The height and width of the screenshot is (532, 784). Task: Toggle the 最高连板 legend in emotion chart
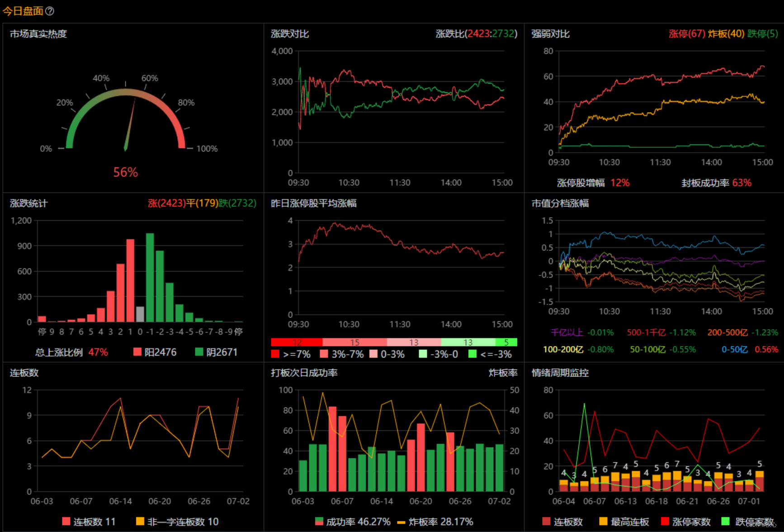click(x=624, y=522)
